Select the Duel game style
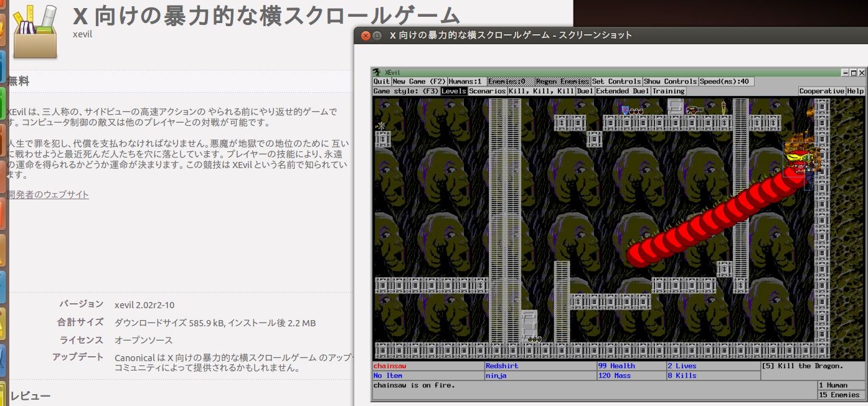Viewport: 868px width, 406px height. 585,91
